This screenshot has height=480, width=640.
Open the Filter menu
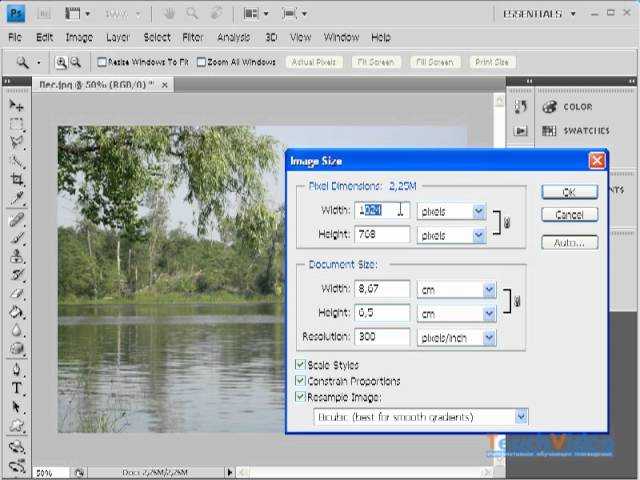[193, 37]
